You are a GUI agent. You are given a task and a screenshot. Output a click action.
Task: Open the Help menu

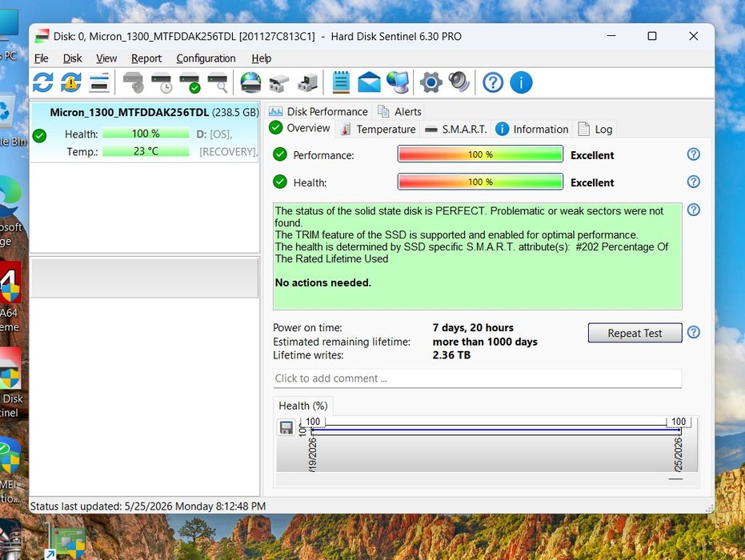[x=262, y=58]
